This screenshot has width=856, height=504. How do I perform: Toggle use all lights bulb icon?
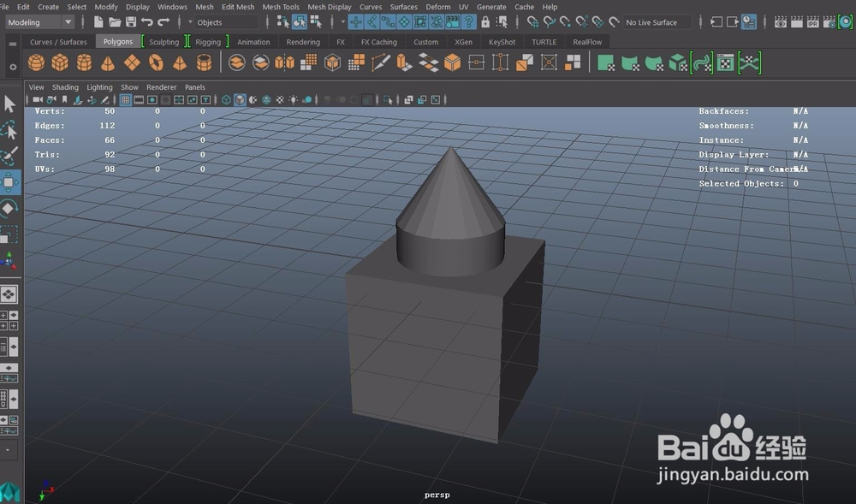point(294,100)
